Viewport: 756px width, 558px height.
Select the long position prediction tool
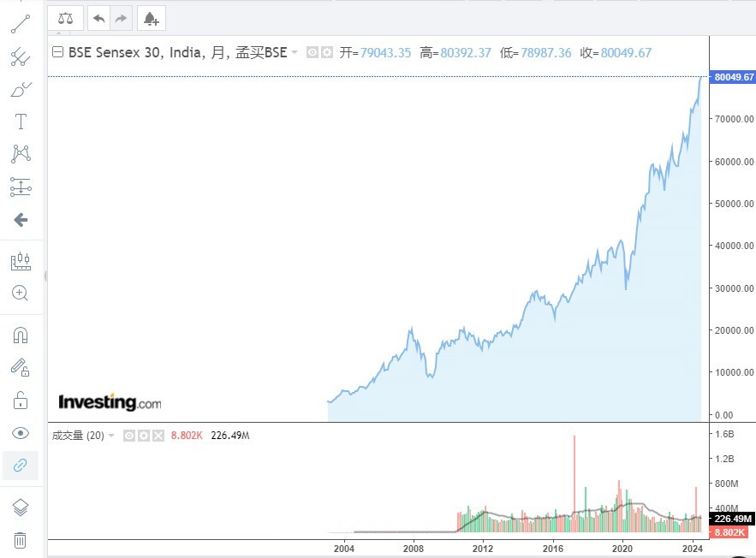coord(21,187)
